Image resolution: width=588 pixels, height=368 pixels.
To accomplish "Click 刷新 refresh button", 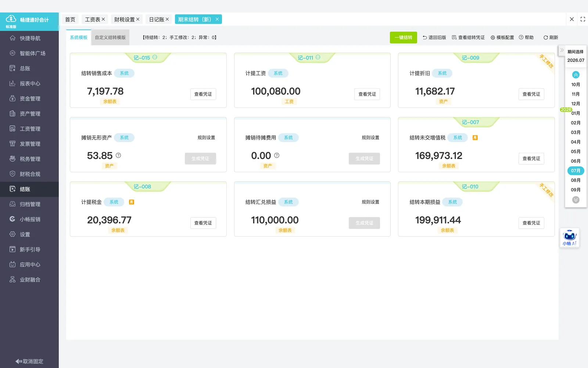I will pos(551,38).
